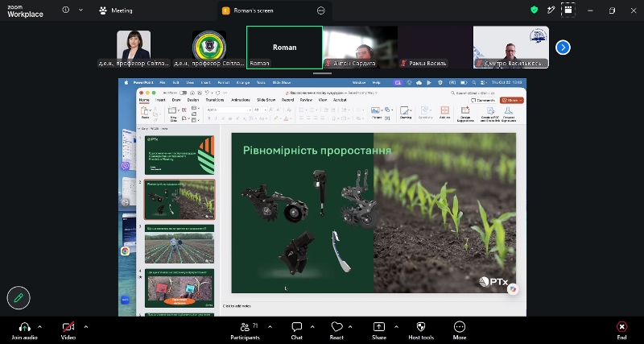Open the Animations ribbon tab in PowerPoint

pyautogui.click(x=240, y=100)
